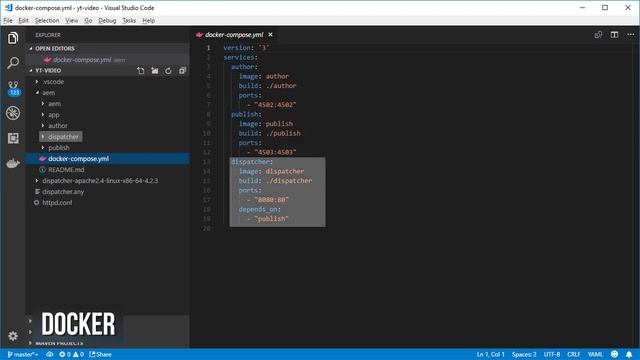Open the Go menu
The width and height of the screenshot is (640, 360).
pyautogui.click(x=88, y=20)
